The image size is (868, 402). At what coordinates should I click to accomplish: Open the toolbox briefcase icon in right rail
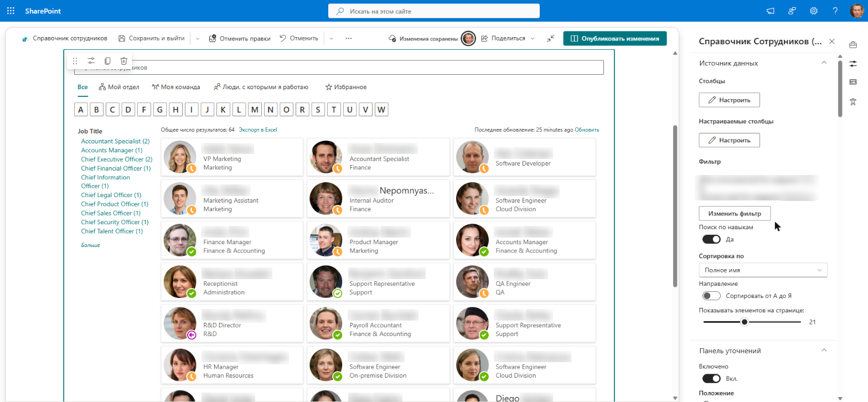point(853,45)
